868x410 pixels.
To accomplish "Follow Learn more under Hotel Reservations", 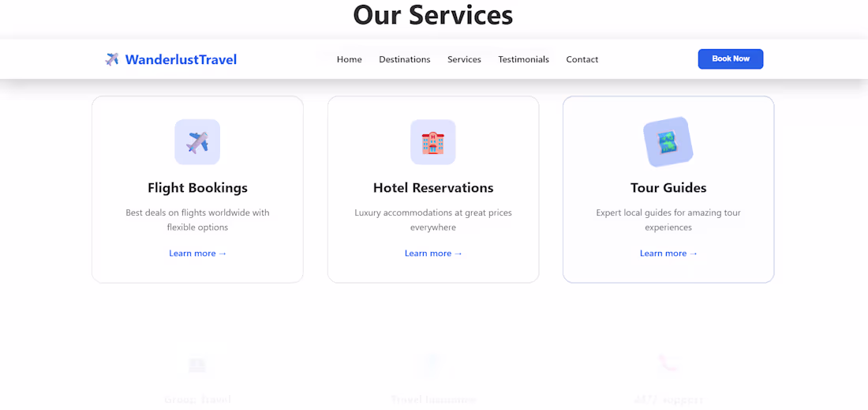I will [x=433, y=254].
